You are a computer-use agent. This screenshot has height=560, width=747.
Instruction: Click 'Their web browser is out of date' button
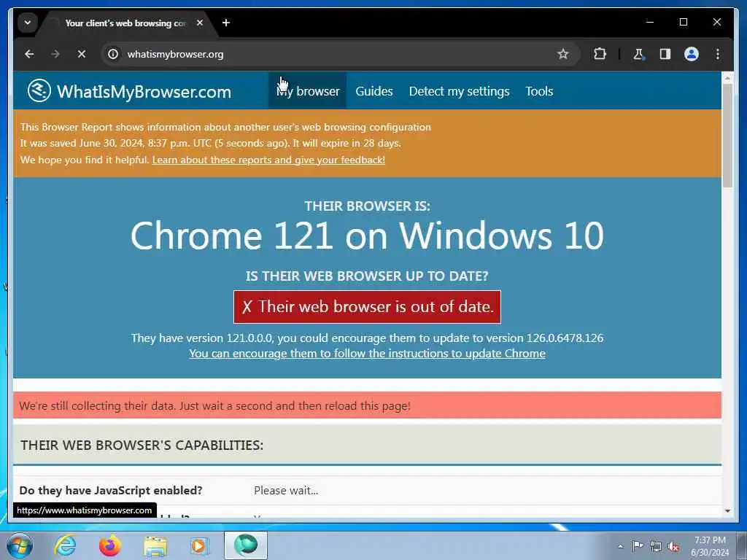pyautogui.click(x=367, y=307)
